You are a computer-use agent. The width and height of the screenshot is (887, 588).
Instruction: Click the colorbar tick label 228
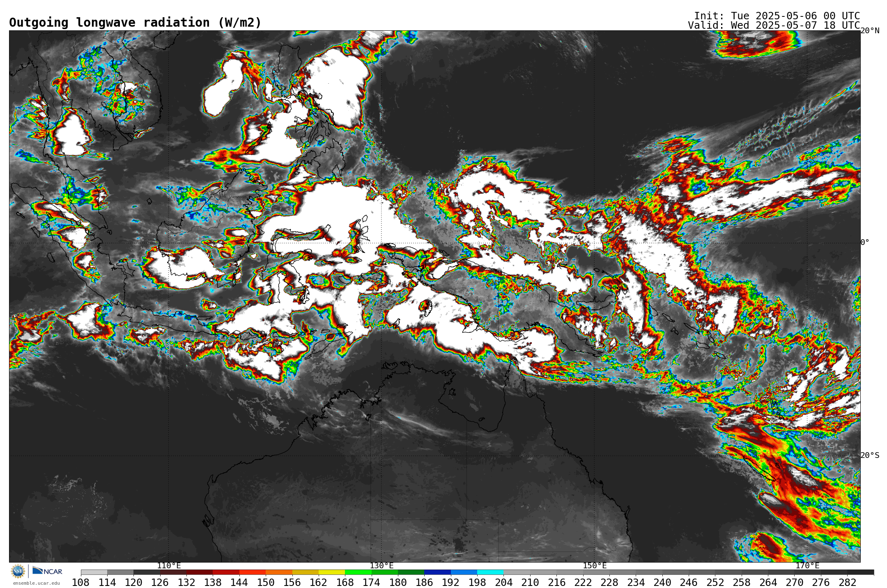tap(609, 583)
